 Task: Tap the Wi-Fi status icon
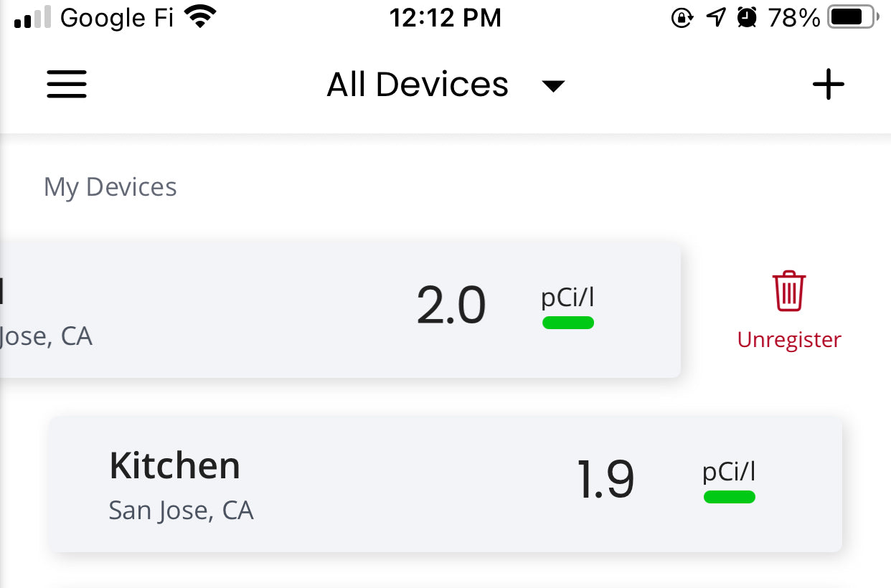tap(202, 17)
